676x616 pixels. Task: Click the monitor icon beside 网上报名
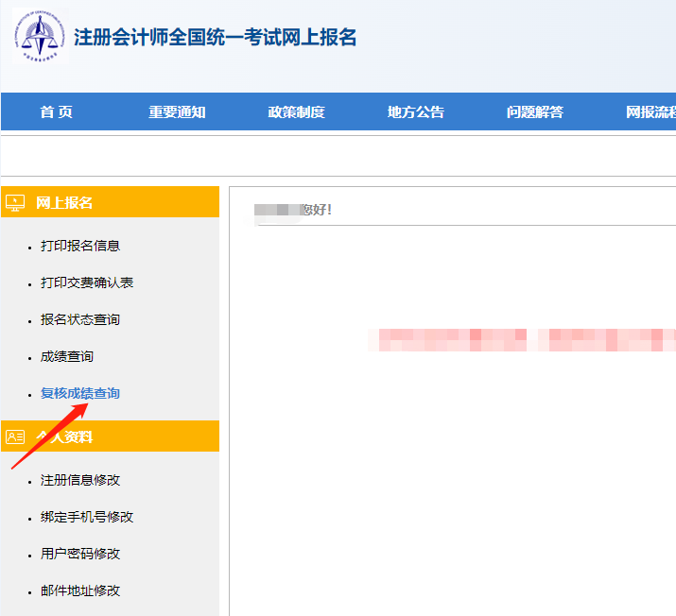pos(15,202)
